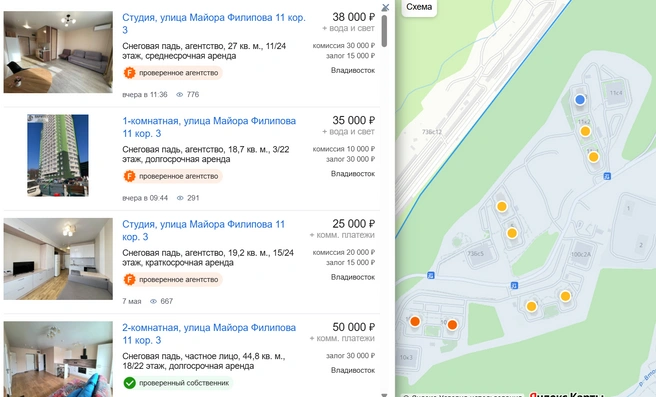Click the listings panel scrollbar thumb
The width and height of the screenshot is (656, 397).
(384, 31)
